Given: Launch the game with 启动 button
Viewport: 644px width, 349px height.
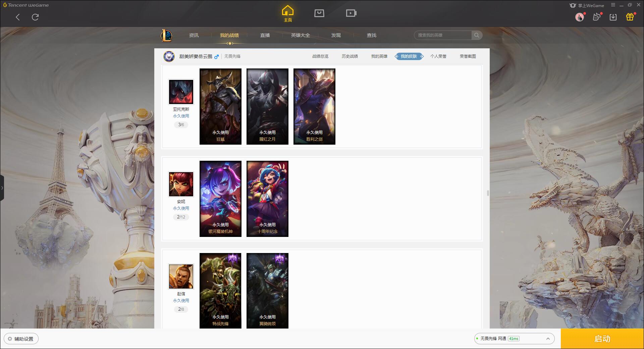Looking at the screenshot, I should (x=602, y=339).
